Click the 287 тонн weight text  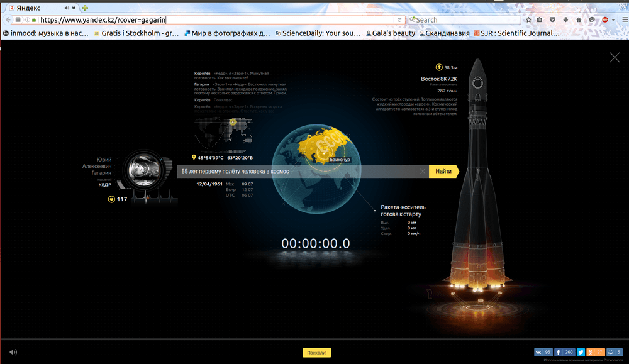447,91
